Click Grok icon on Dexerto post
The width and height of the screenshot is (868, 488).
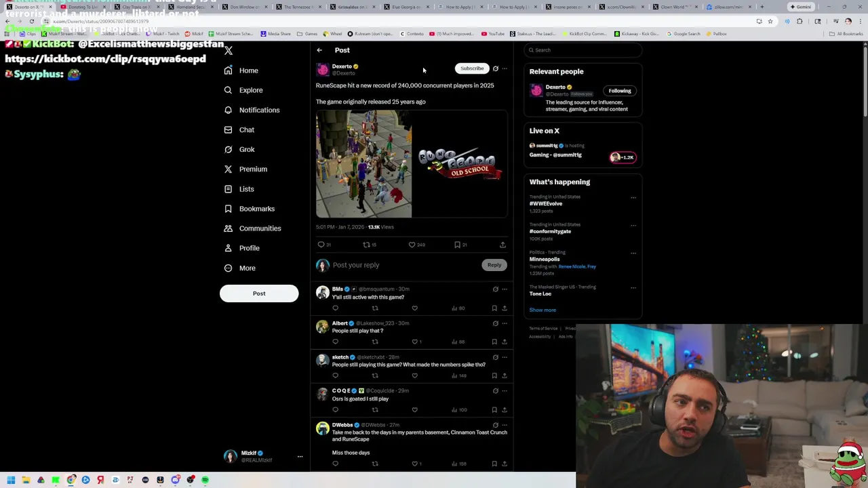click(496, 68)
